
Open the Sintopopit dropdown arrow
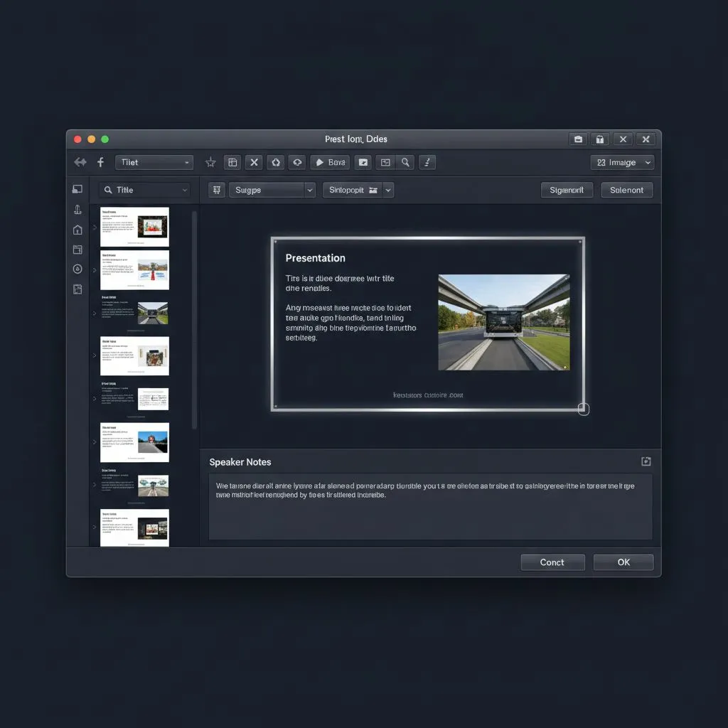[388, 190]
